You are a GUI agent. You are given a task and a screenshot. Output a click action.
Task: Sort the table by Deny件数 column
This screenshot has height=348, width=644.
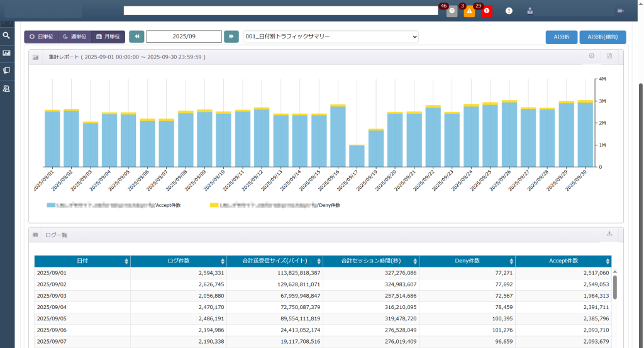coord(467,261)
